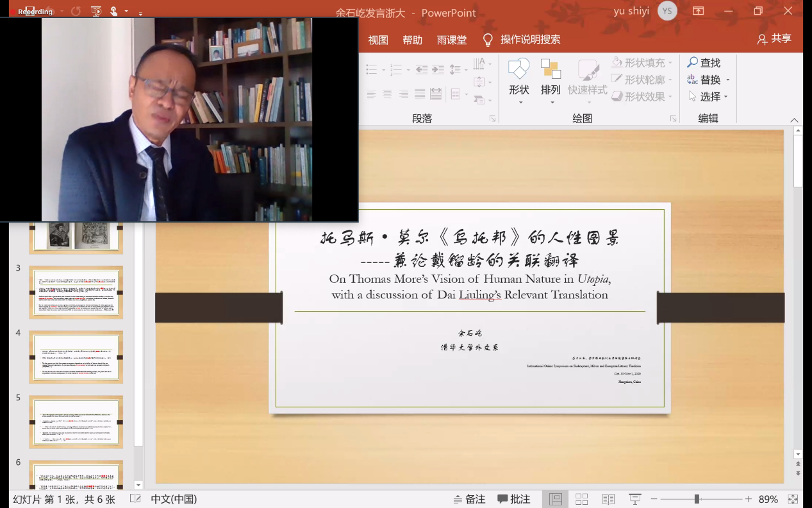The image size is (812, 508).
Task: Switch to normal view in status bar
Action: point(556,499)
